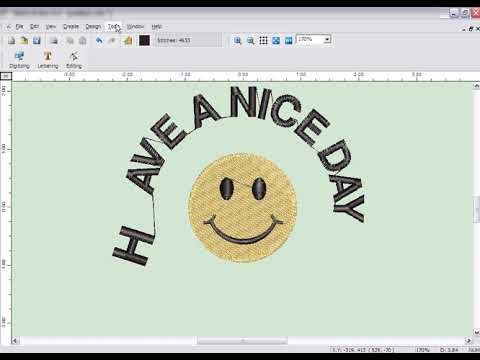Click the Fit to window icon

[276, 41]
